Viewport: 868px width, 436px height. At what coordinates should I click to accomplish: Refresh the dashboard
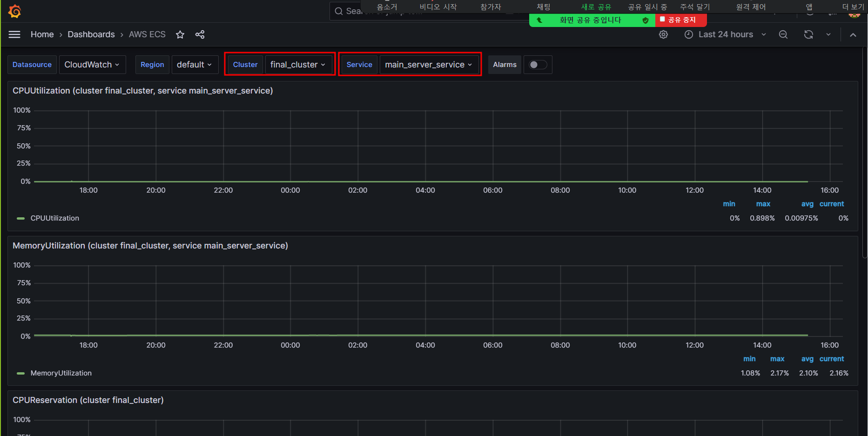[x=808, y=34]
